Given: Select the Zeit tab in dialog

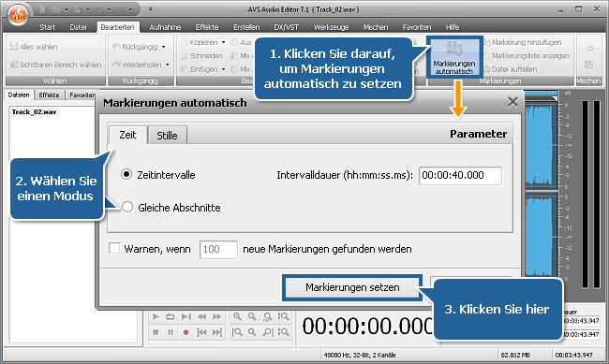Looking at the screenshot, I should (127, 135).
